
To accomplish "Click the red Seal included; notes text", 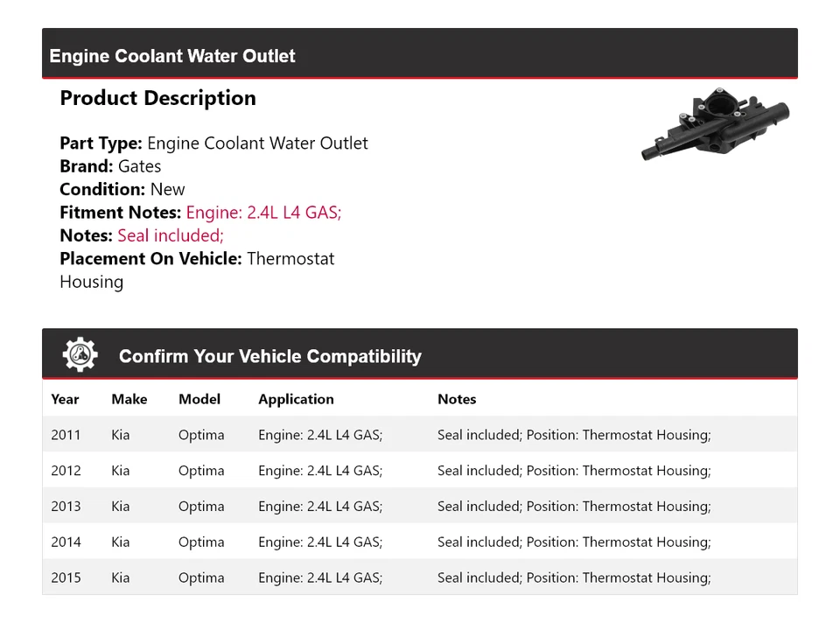I will tap(171, 235).
